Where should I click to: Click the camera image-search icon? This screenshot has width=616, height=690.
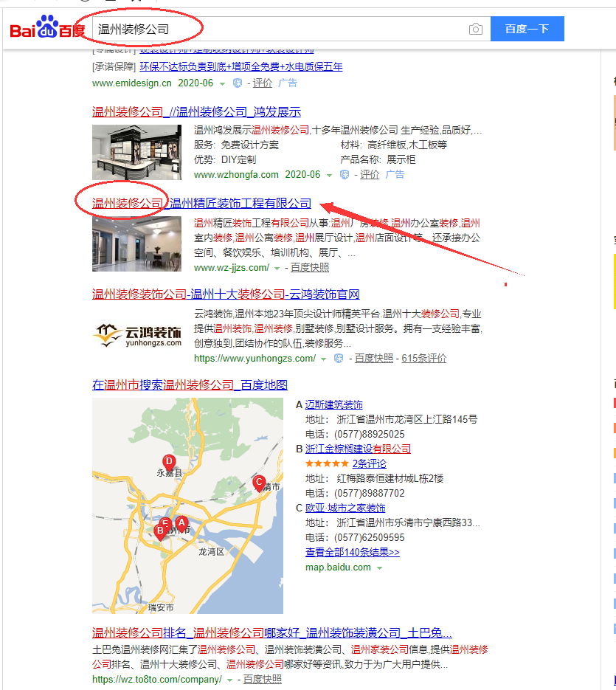pyautogui.click(x=476, y=30)
